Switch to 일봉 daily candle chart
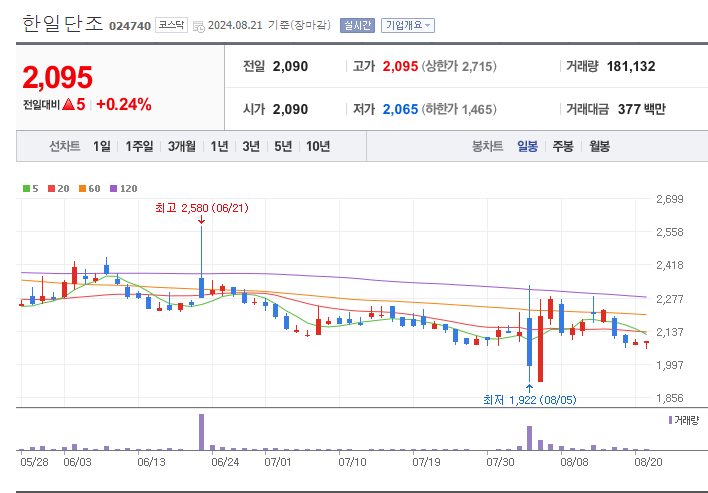 [527, 146]
